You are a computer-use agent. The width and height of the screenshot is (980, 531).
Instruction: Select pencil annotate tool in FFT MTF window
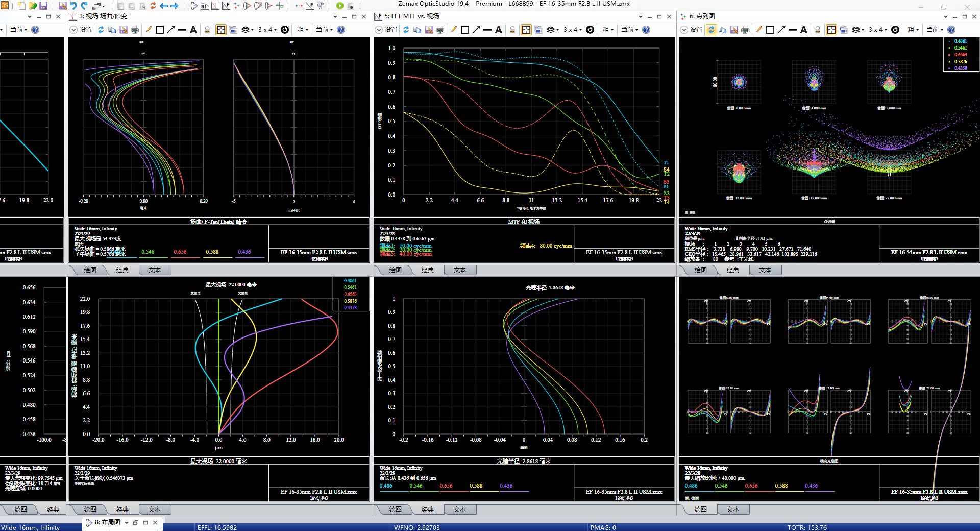coord(454,30)
